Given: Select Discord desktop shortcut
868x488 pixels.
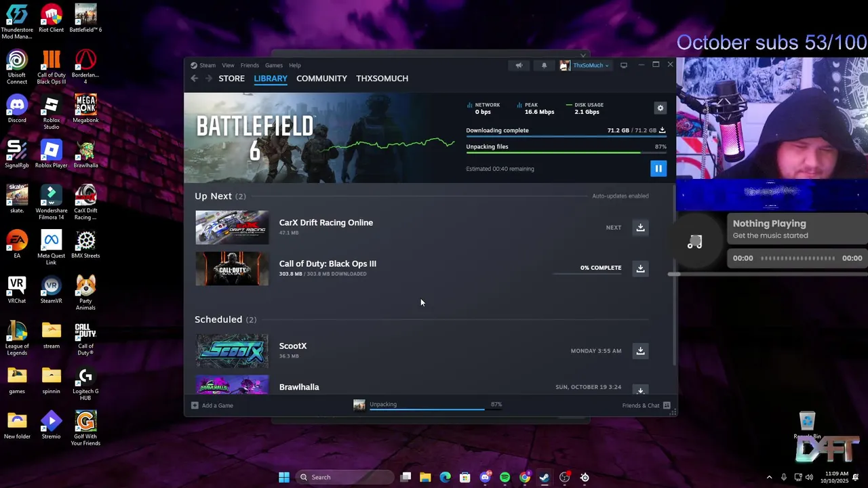Looking at the screenshot, I should [17, 110].
